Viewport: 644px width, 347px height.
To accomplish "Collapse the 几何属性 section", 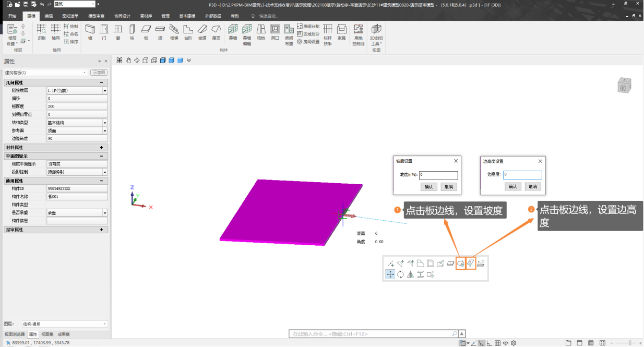I will (x=101, y=83).
